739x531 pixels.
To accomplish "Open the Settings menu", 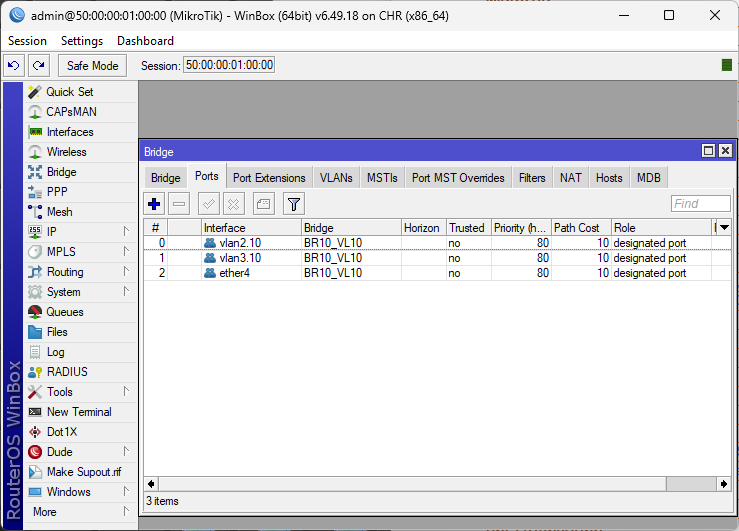I will pyautogui.click(x=82, y=41).
